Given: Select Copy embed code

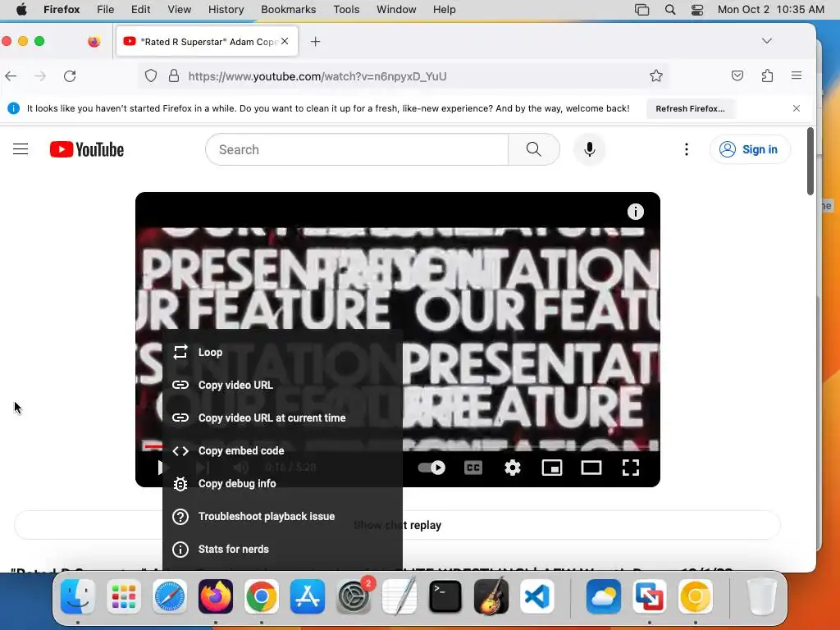Looking at the screenshot, I should click(282, 450).
